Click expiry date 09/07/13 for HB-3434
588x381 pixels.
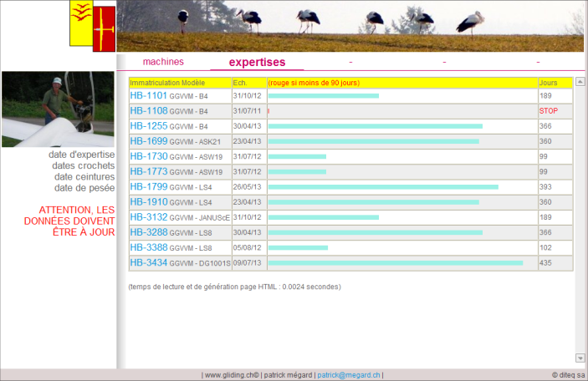(x=247, y=262)
